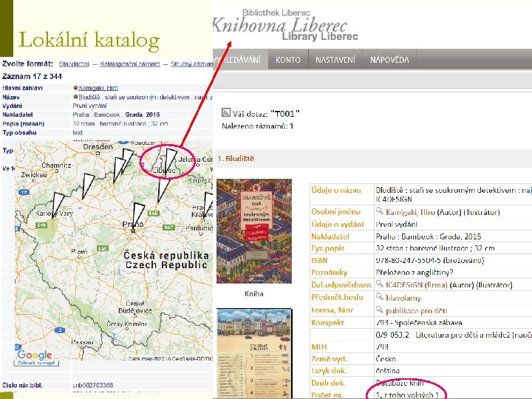Select the Katalogizační záznam format link

(130, 64)
